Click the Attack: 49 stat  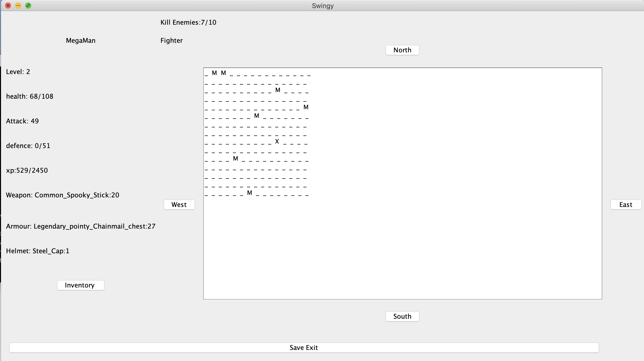point(22,121)
